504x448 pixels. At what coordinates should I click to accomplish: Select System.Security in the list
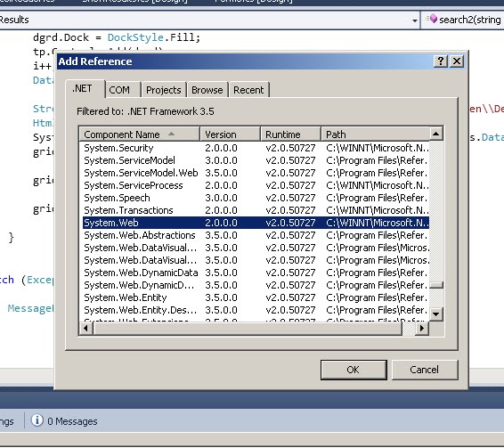click(x=256, y=148)
